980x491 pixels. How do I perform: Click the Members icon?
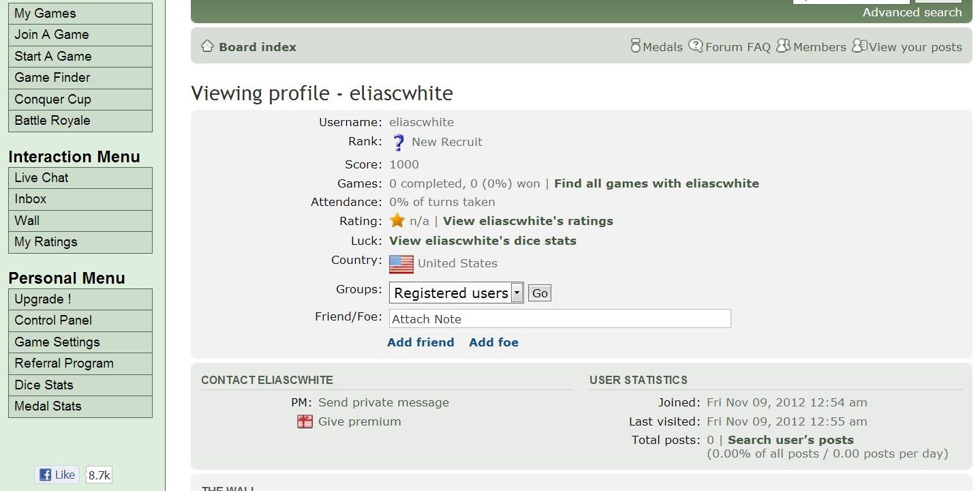pyautogui.click(x=784, y=46)
